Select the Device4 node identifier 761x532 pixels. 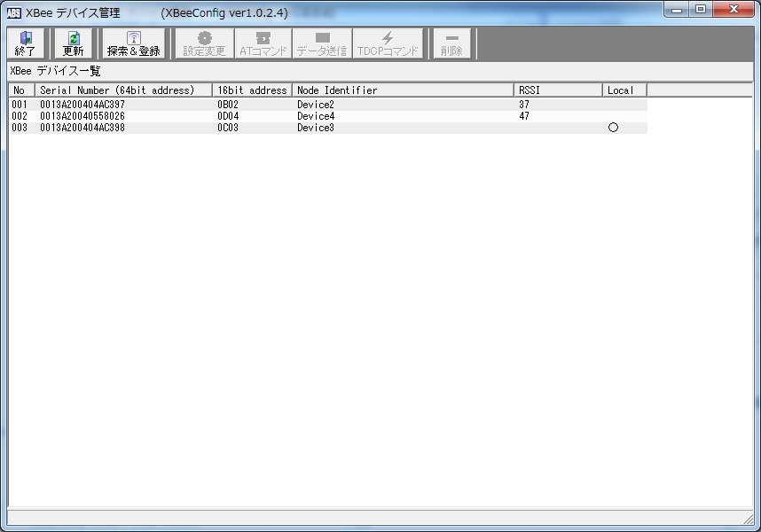316,116
